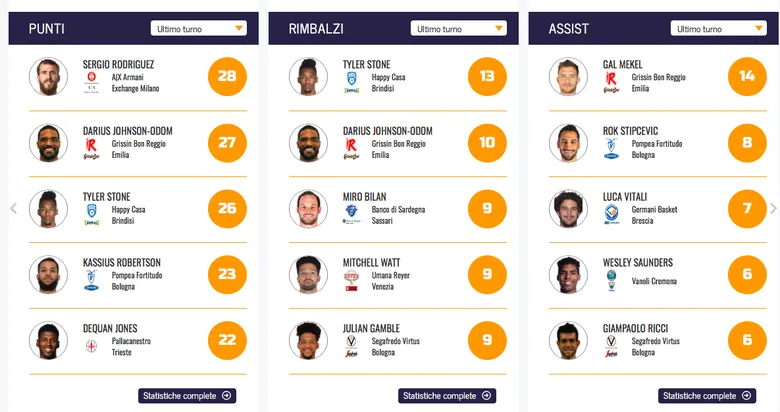Click right carousel arrow
The height and width of the screenshot is (412, 780).
pyautogui.click(x=773, y=209)
